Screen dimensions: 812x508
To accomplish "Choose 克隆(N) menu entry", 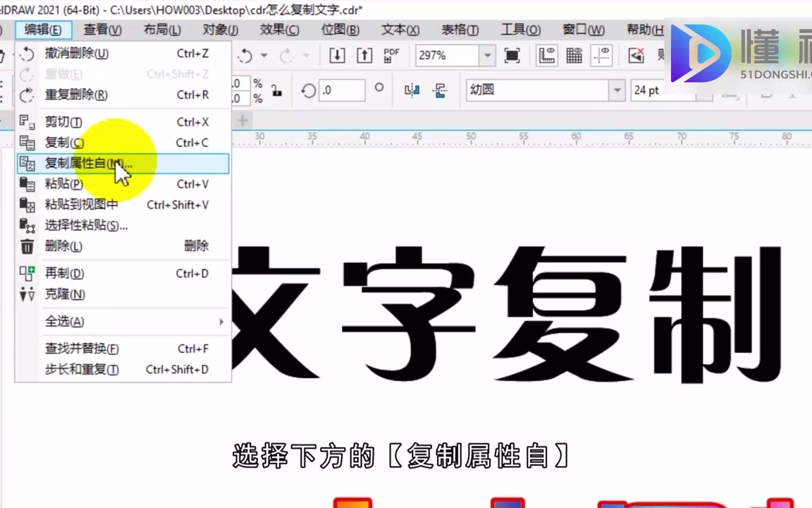I will (x=123, y=294).
